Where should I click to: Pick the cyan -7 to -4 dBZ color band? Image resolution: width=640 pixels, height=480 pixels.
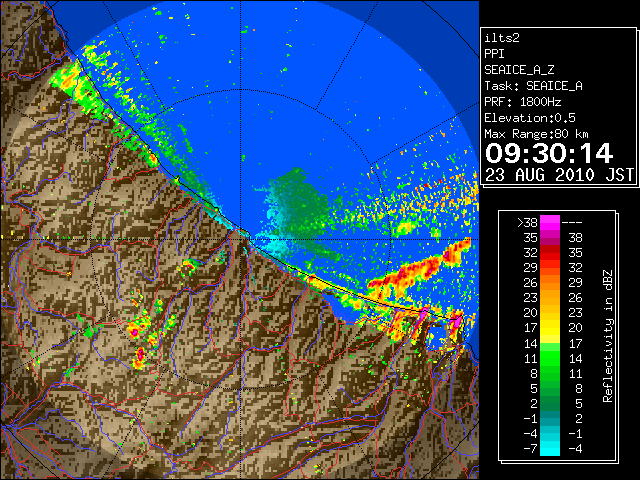coord(550,448)
